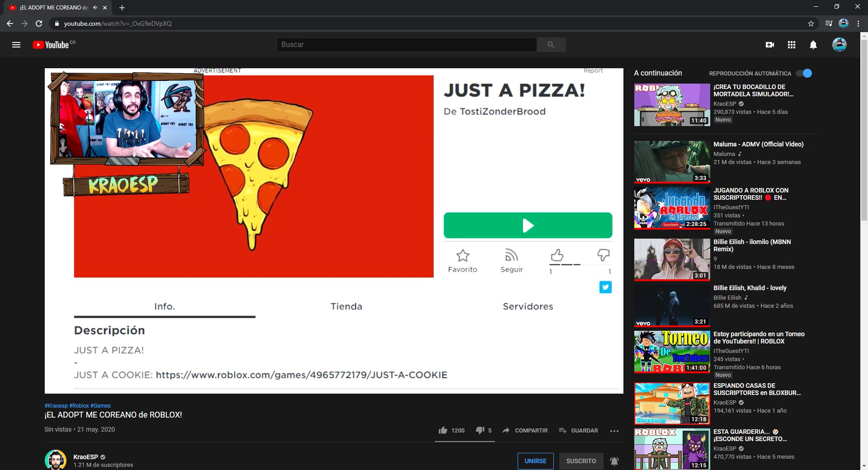Click the pizza game thumbnail image
This screenshot has width=868, height=470.
tap(254, 176)
